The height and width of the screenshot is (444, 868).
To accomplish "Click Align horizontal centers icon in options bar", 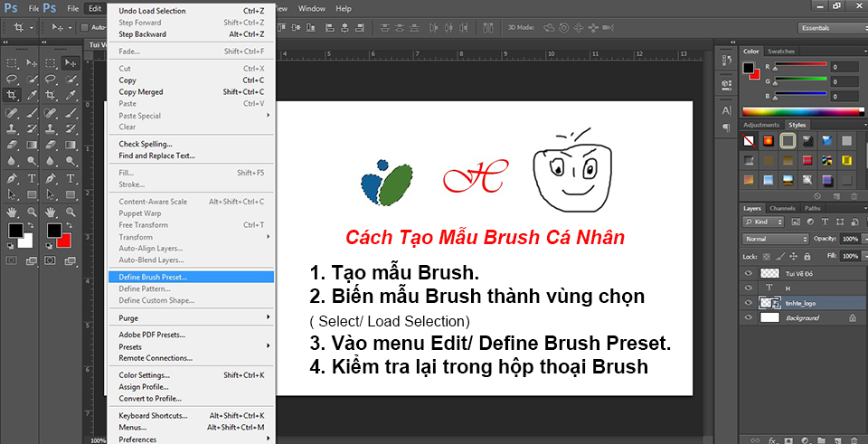I will pyautogui.click(x=345, y=27).
